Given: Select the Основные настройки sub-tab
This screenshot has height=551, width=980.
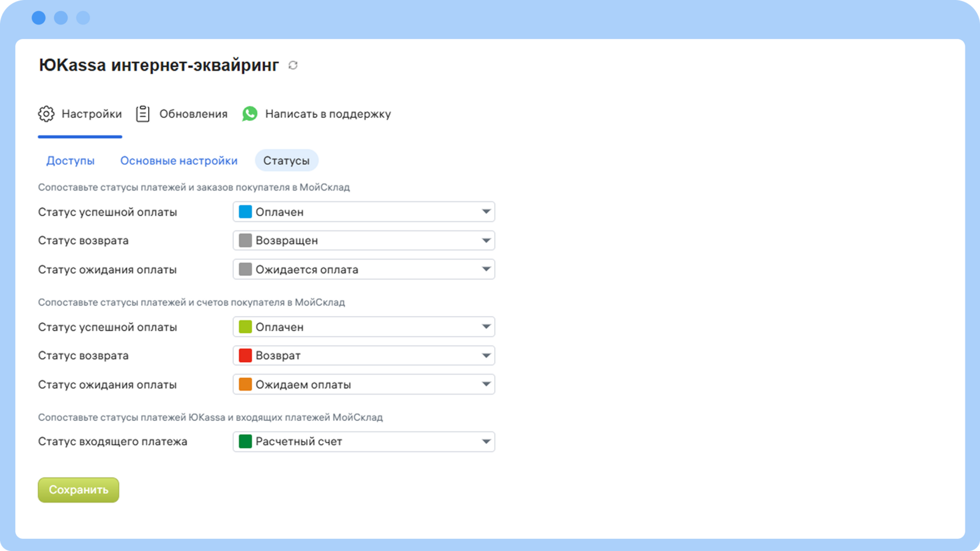Looking at the screenshot, I should click(178, 160).
